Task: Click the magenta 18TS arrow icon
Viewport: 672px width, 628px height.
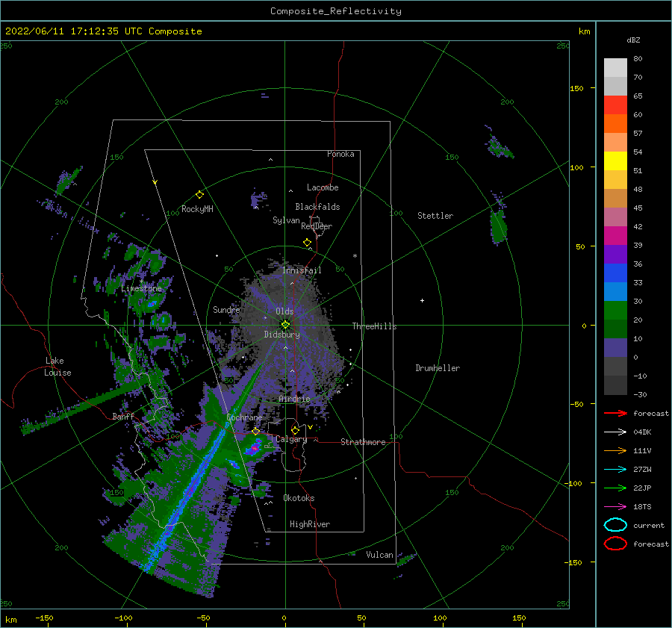Action: click(615, 507)
